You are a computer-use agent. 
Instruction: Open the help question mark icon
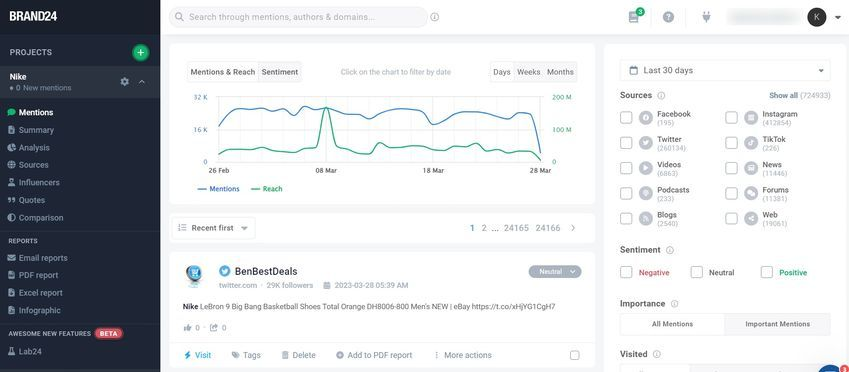coord(669,17)
